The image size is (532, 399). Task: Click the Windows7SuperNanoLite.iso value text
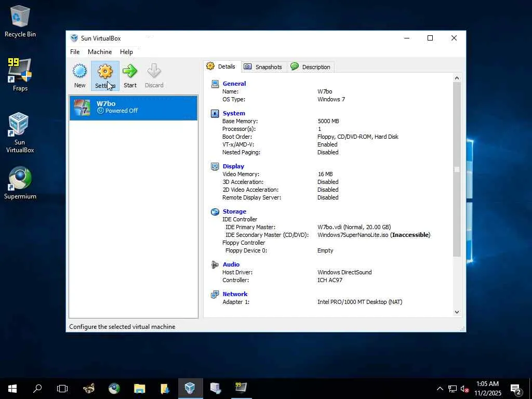tap(353, 235)
